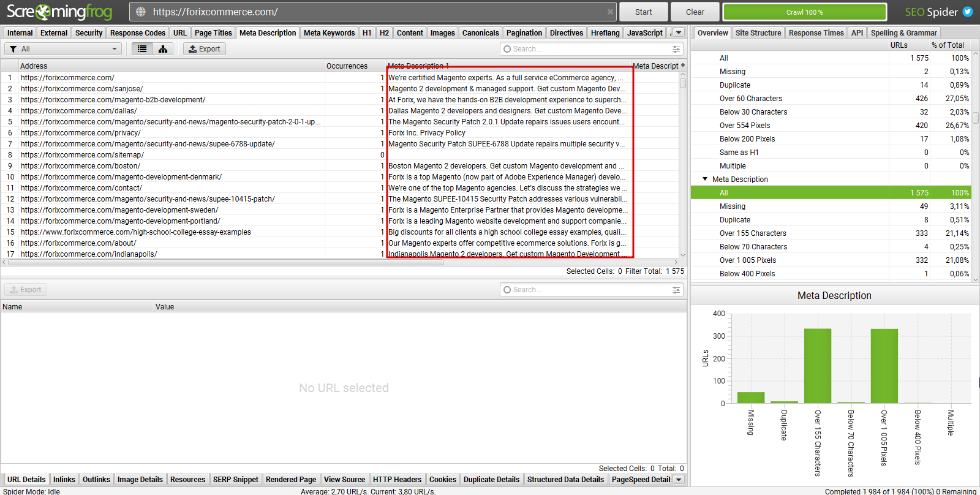Switch to the Page Titles tab
The width and height of the screenshot is (980, 495).
click(213, 33)
